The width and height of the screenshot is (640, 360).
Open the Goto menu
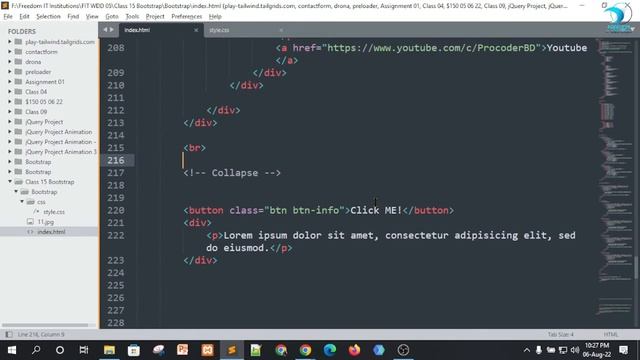112,16
